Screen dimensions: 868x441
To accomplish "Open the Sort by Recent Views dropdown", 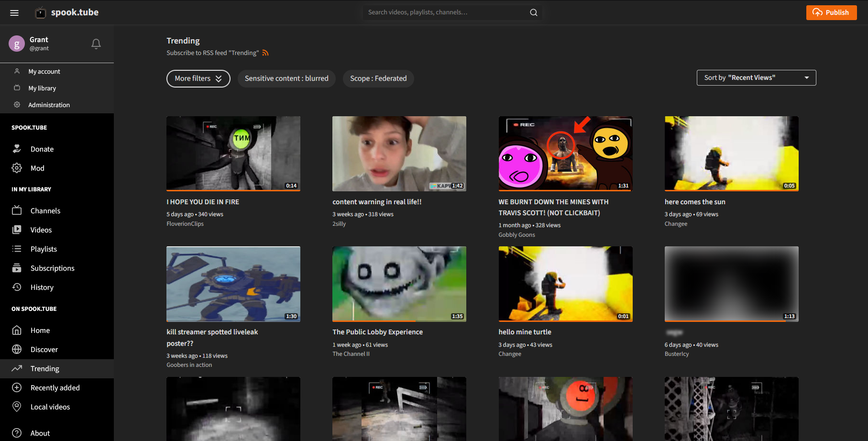I will coord(756,77).
